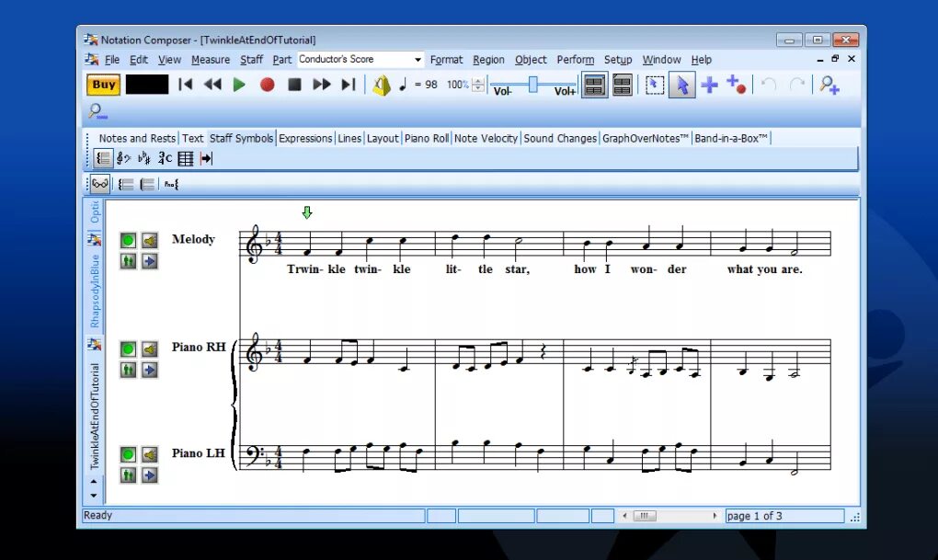
Task: Switch to window view layout icon
Action: 623,85
